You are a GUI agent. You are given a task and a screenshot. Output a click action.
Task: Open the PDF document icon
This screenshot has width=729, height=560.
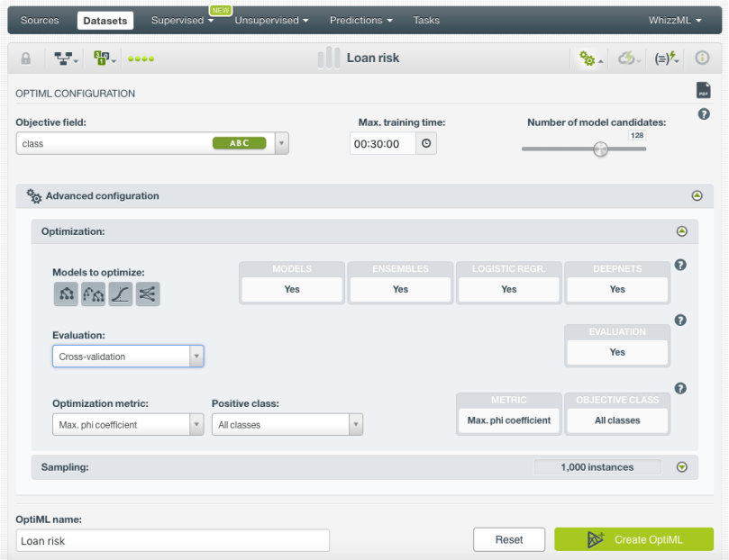pos(703,90)
